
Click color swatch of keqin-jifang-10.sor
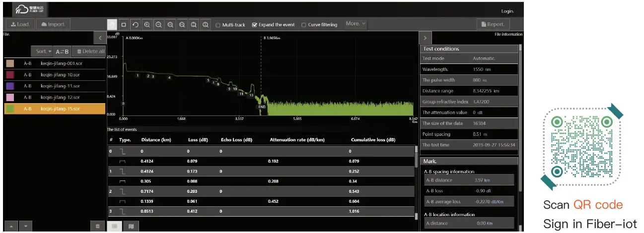(x=10, y=75)
